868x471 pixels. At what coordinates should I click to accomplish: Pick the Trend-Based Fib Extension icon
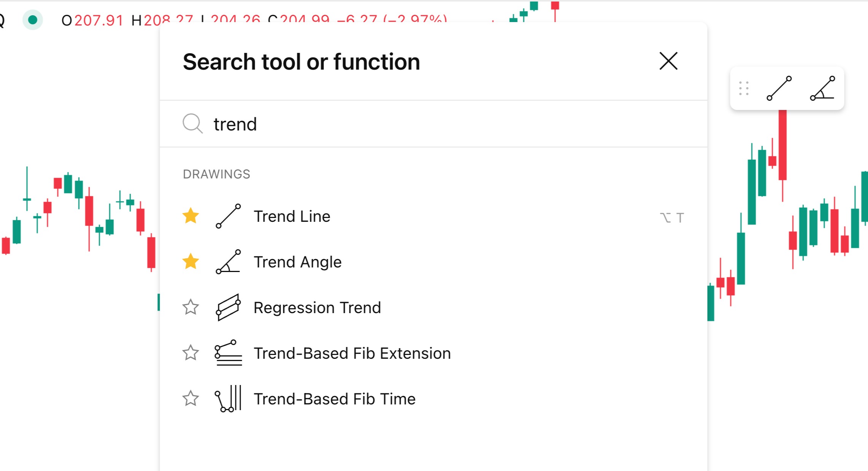[228, 353]
